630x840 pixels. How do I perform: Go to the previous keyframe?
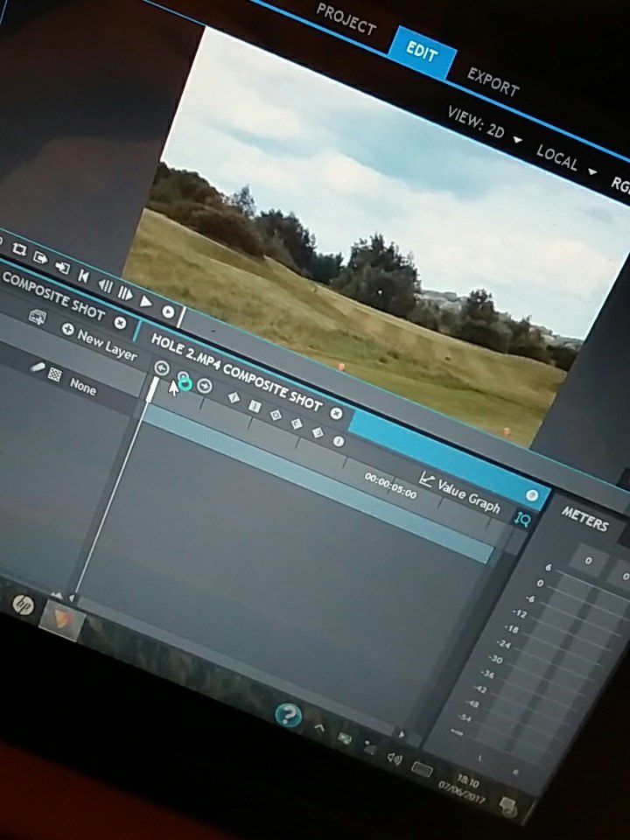click(161, 368)
